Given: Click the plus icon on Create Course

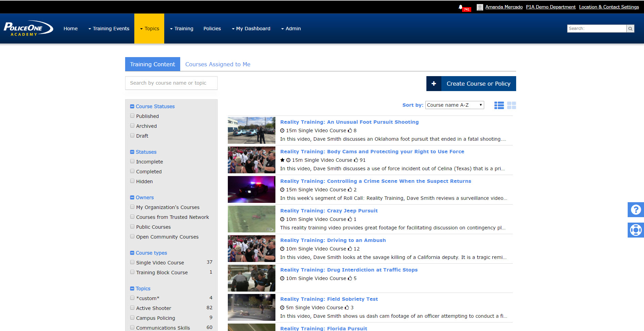Looking at the screenshot, I should [x=434, y=84].
